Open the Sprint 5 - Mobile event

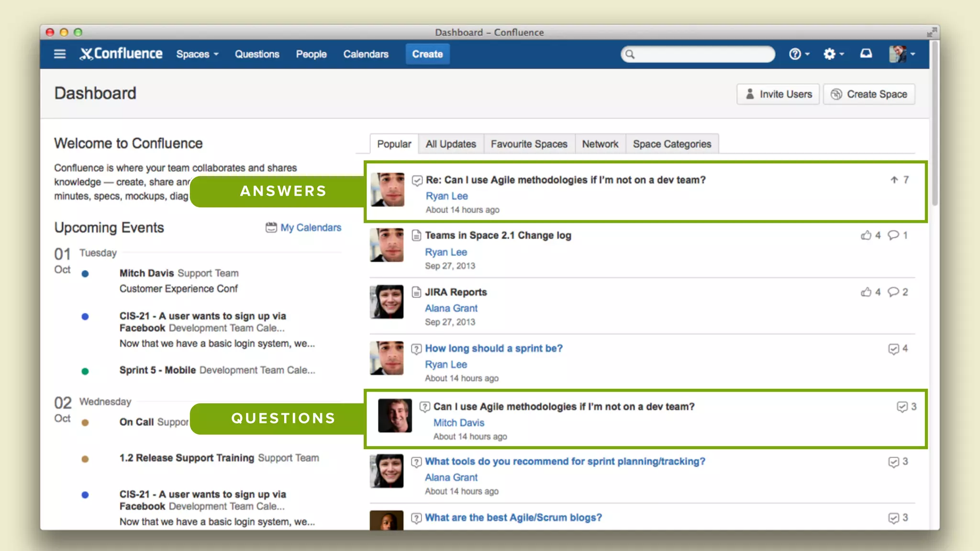point(217,370)
